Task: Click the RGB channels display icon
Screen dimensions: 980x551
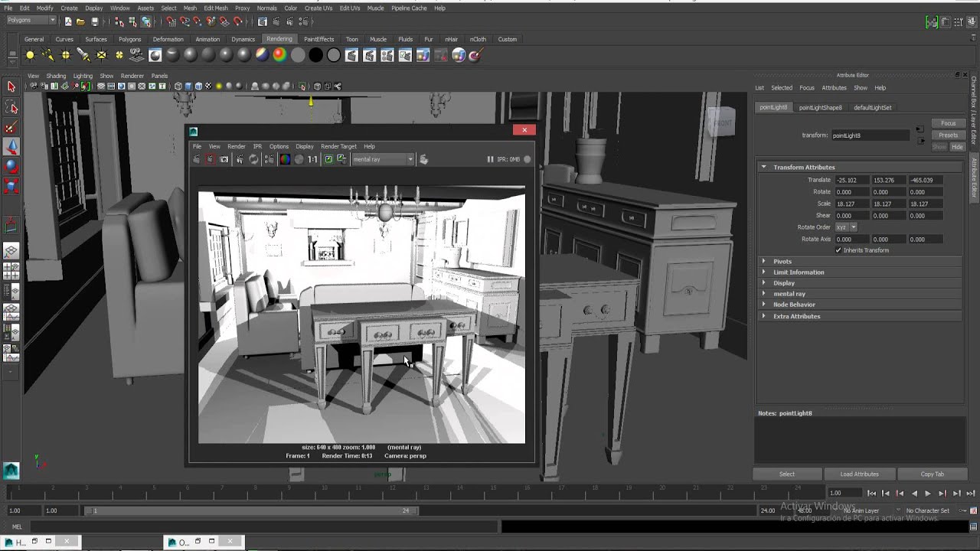Action: 285,159
